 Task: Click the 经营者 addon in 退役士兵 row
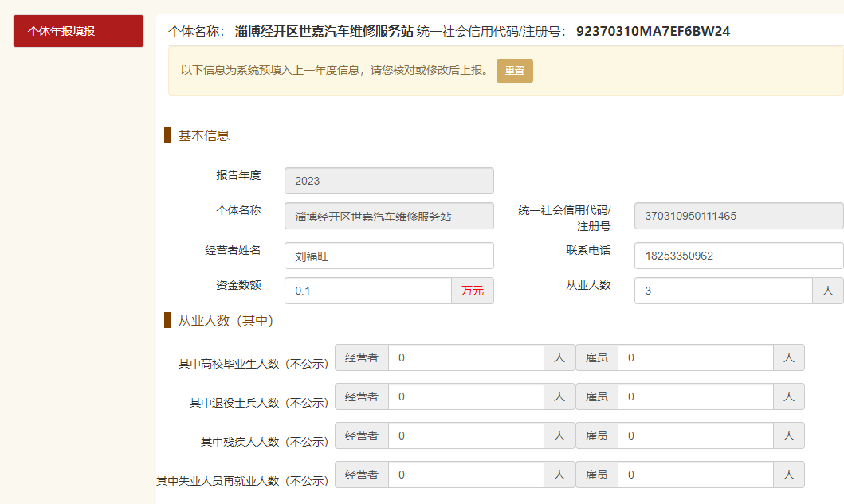[362, 397]
